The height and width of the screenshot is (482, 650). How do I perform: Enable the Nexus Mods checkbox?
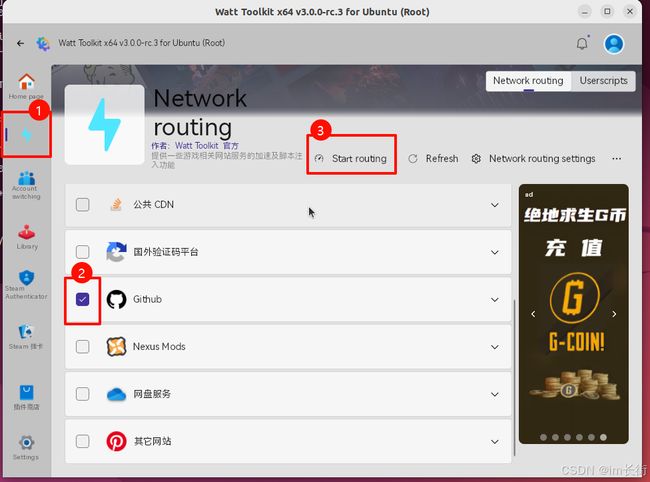coord(82,346)
